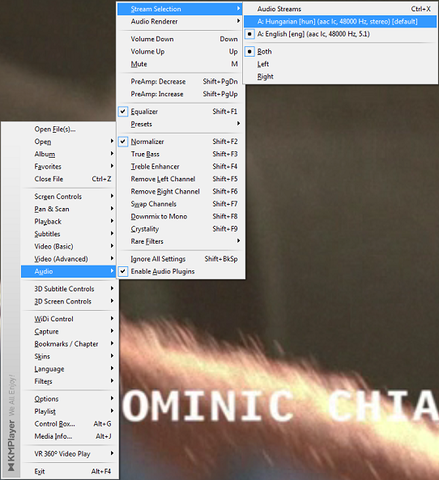The image size is (439, 480).
Task: Open VR 360° Video Play submenu
Action: pos(68,454)
